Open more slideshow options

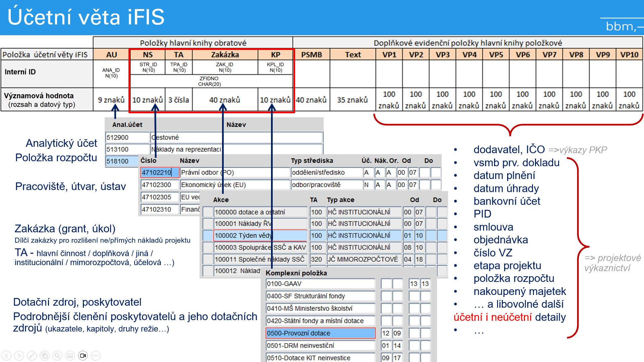96,356
